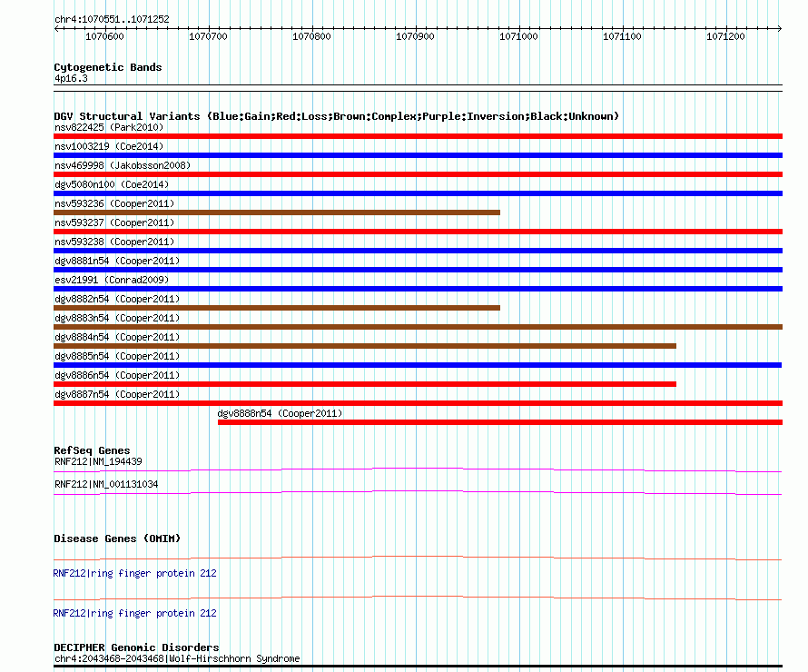Select the blue bar under dgv5080n100
The width and height of the screenshot is (808, 672).
(x=418, y=193)
